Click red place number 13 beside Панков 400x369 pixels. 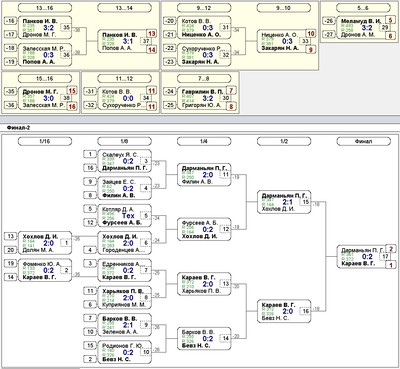(x=152, y=34)
